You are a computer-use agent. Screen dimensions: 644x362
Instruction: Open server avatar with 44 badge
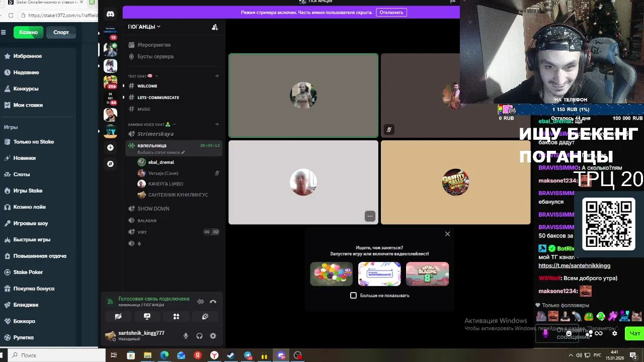tap(110, 98)
